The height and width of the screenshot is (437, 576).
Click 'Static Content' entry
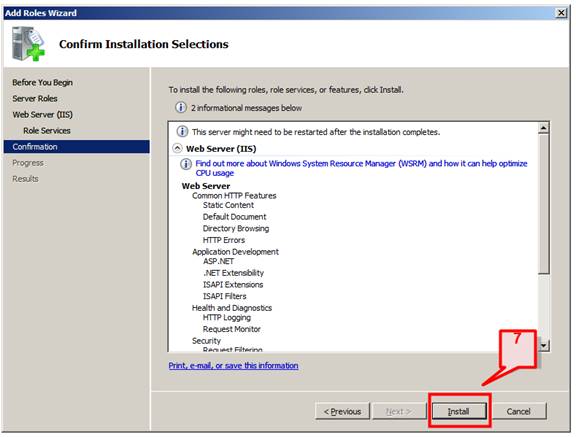[228, 205]
